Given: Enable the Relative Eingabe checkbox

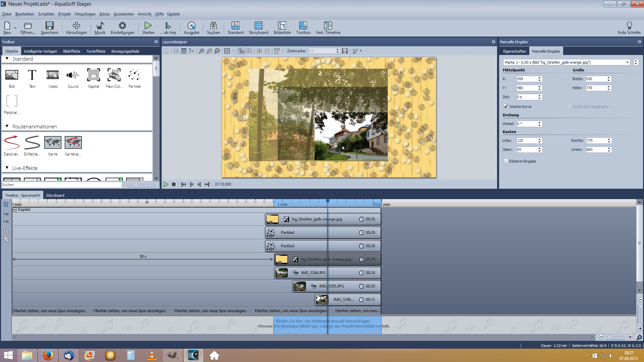Looking at the screenshot, I should 506,161.
